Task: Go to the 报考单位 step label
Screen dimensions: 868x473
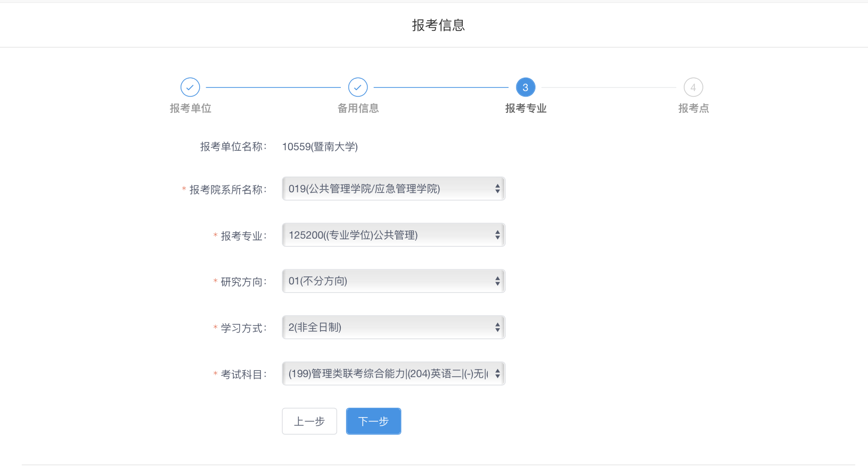Action: click(x=191, y=108)
